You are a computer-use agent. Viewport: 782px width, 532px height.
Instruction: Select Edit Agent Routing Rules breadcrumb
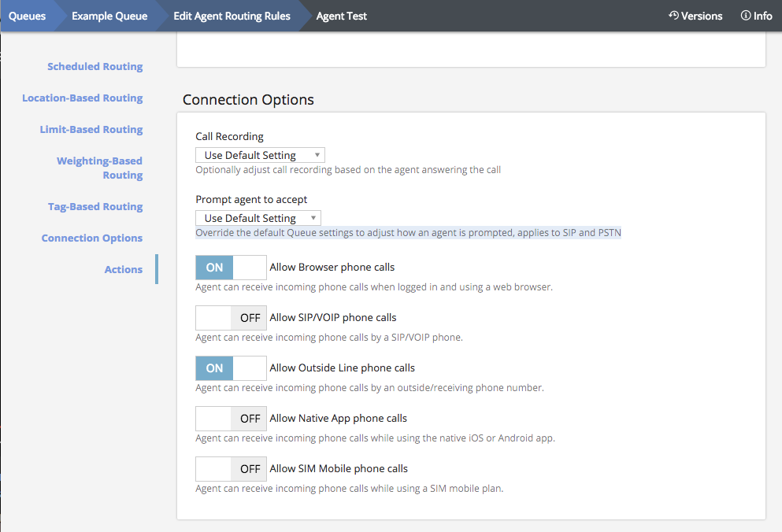point(232,16)
